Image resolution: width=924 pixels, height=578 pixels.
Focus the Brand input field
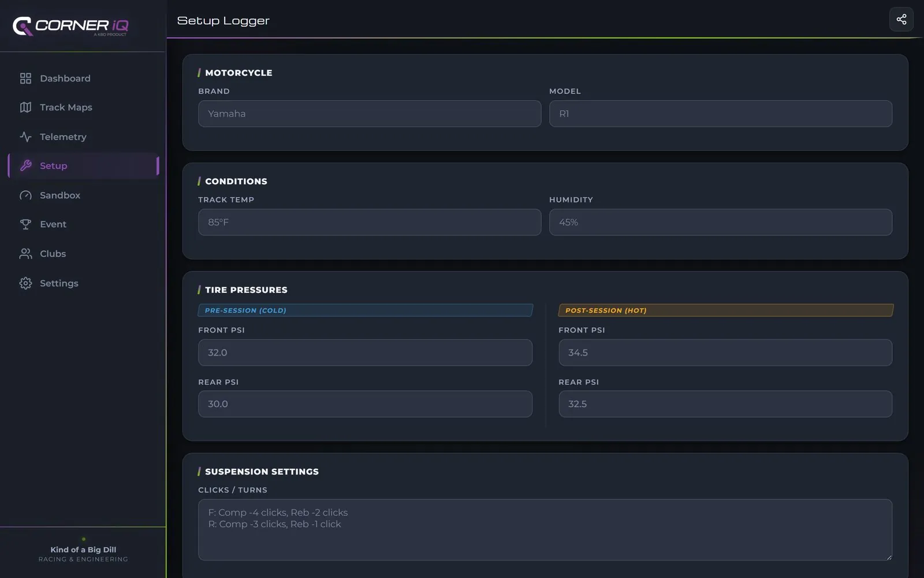[x=370, y=114]
